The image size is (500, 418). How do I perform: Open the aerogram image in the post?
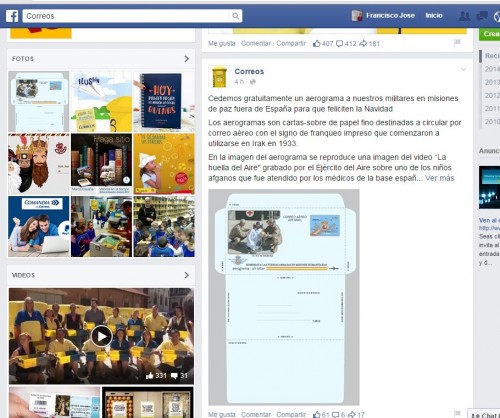[284, 297]
